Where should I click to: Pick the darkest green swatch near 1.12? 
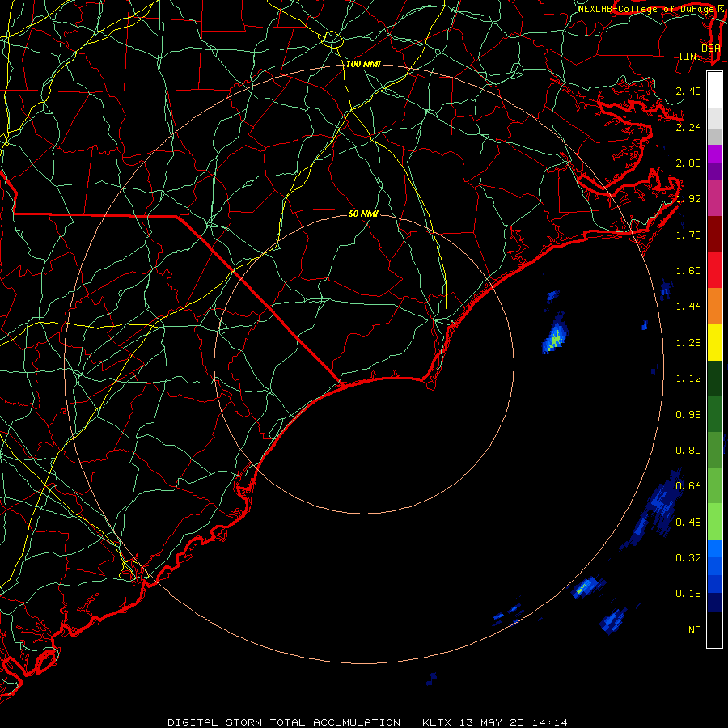pos(714,378)
